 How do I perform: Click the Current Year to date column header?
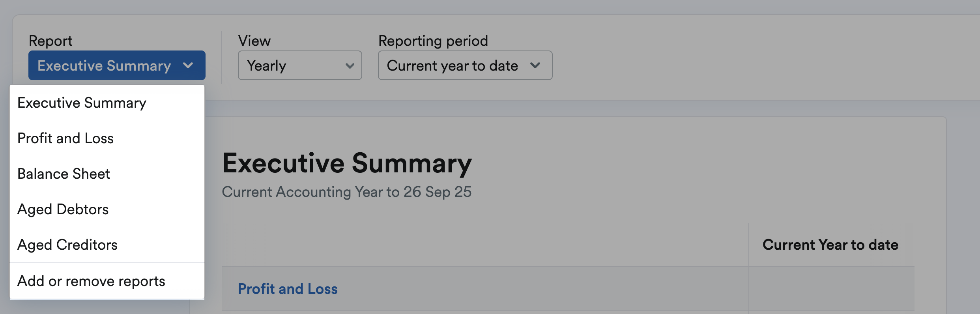830,245
